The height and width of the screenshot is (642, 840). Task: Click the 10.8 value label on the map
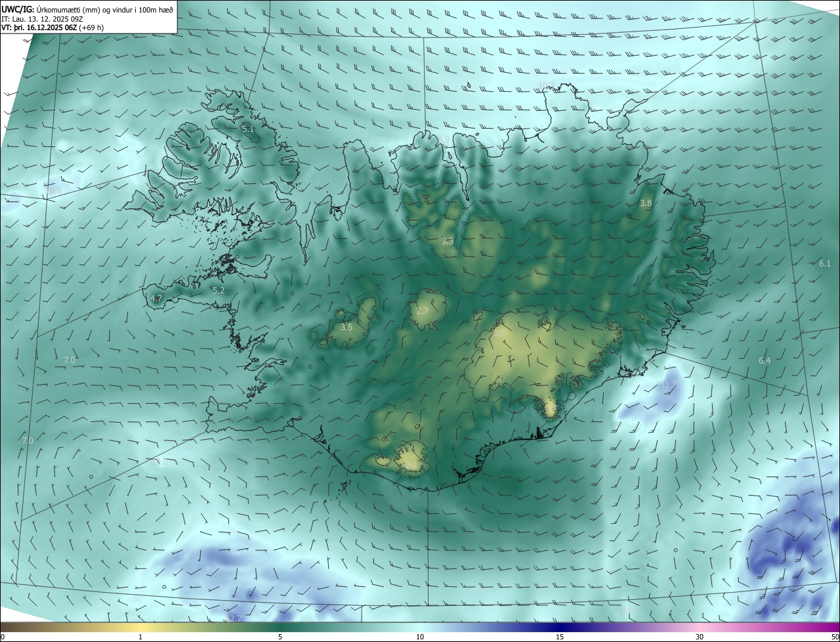coord(53,190)
